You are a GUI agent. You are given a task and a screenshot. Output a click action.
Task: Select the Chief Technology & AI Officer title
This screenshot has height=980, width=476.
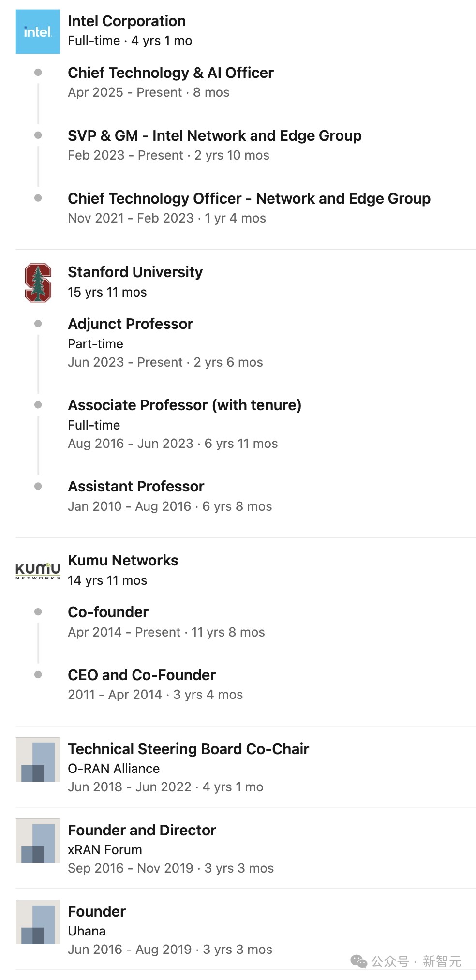pyautogui.click(x=170, y=73)
